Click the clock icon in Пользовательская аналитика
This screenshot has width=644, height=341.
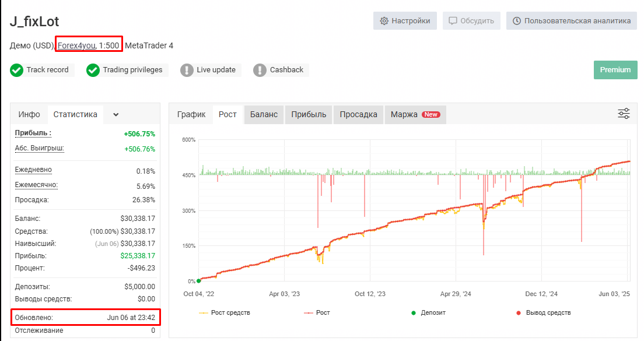pyautogui.click(x=517, y=21)
